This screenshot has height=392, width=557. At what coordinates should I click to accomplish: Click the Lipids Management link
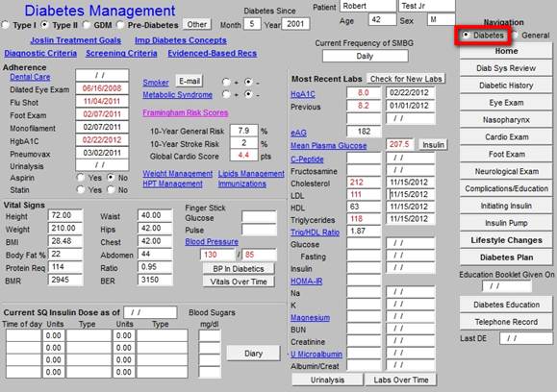tap(251, 174)
